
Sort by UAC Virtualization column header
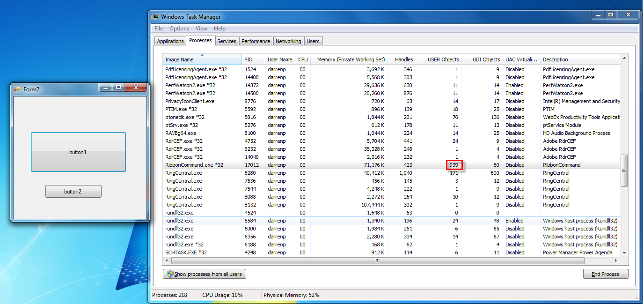coord(521,59)
